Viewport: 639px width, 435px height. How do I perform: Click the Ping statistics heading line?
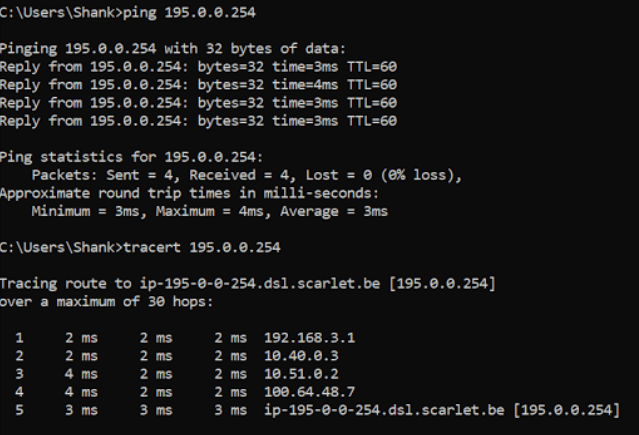132,157
